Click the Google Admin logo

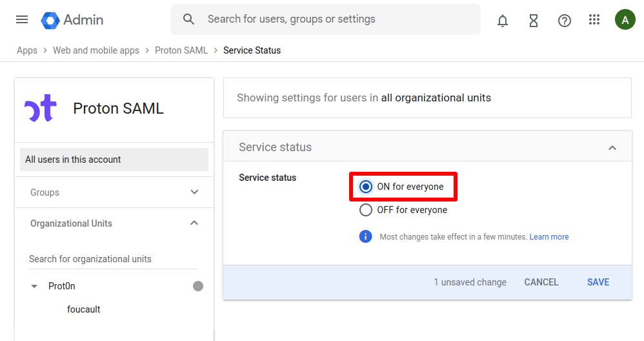point(72,20)
